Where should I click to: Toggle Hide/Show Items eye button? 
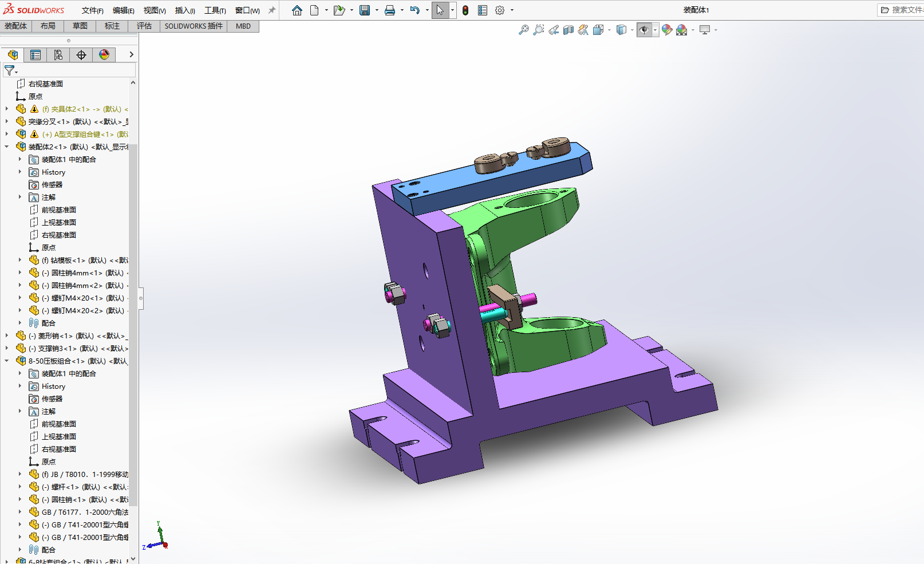[x=644, y=30]
